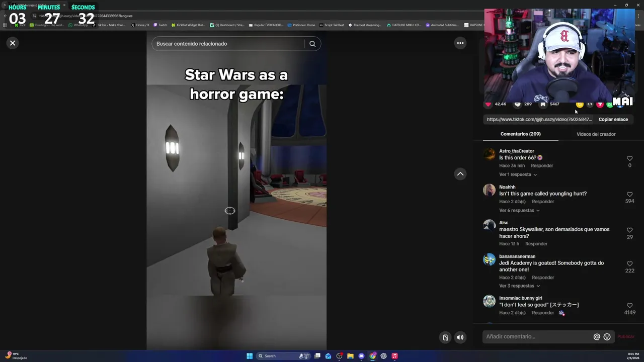The height and width of the screenshot is (362, 644).
Task: Reply to Aisc's comment via 'Responder'
Action: coord(536,244)
